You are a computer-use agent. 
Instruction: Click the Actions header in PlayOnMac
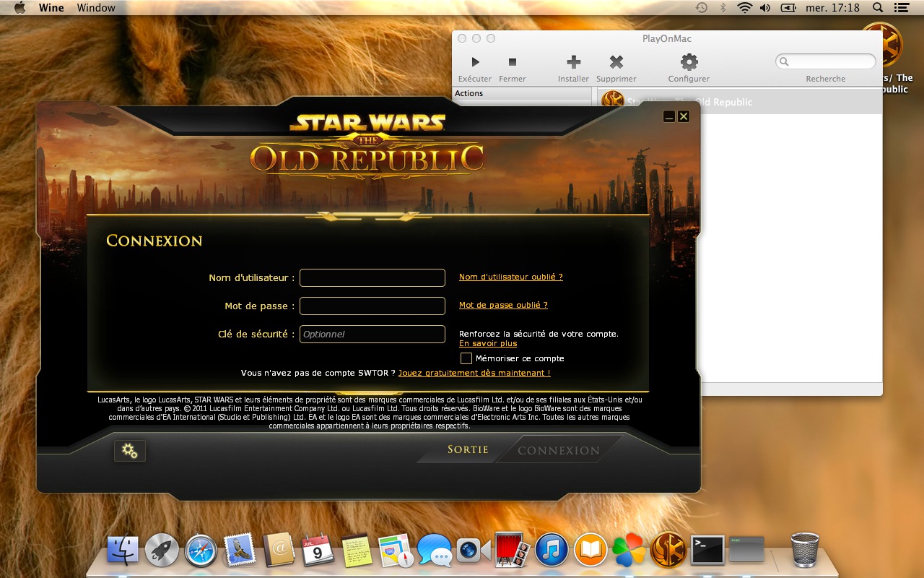(523, 93)
